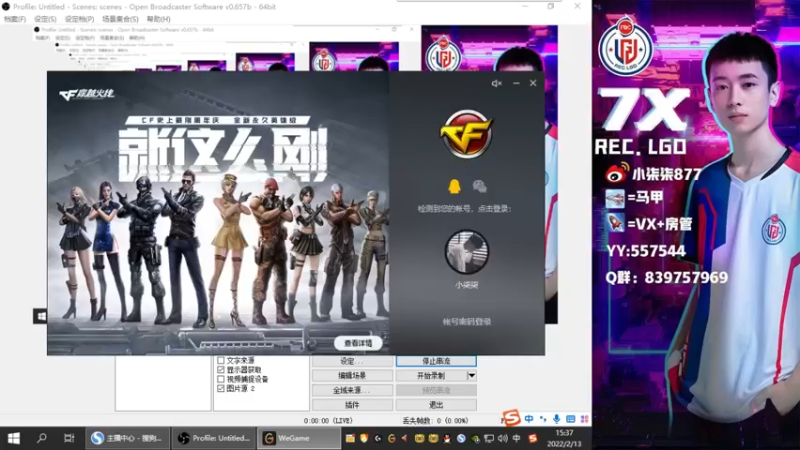Viewport: 800px width, 450px height.
Task: Click the QQ penguin tray icon
Action: [x=447, y=438]
